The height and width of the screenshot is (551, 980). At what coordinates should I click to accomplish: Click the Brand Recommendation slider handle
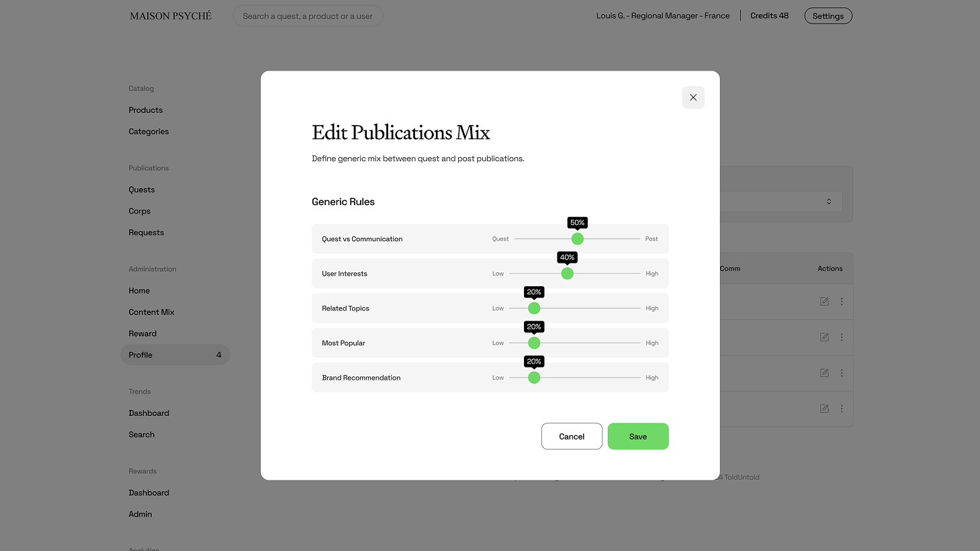534,378
